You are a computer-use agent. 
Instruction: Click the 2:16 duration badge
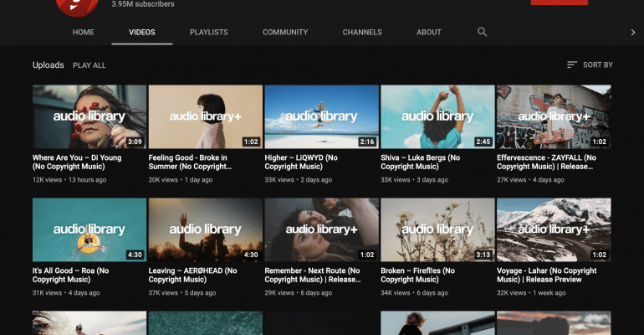pos(367,142)
